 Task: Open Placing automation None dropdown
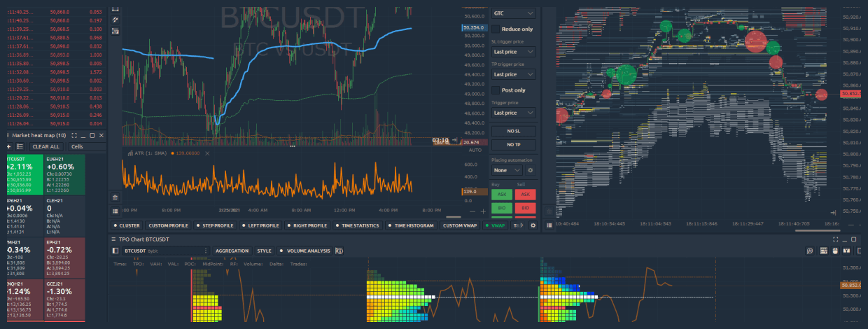tap(506, 170)
